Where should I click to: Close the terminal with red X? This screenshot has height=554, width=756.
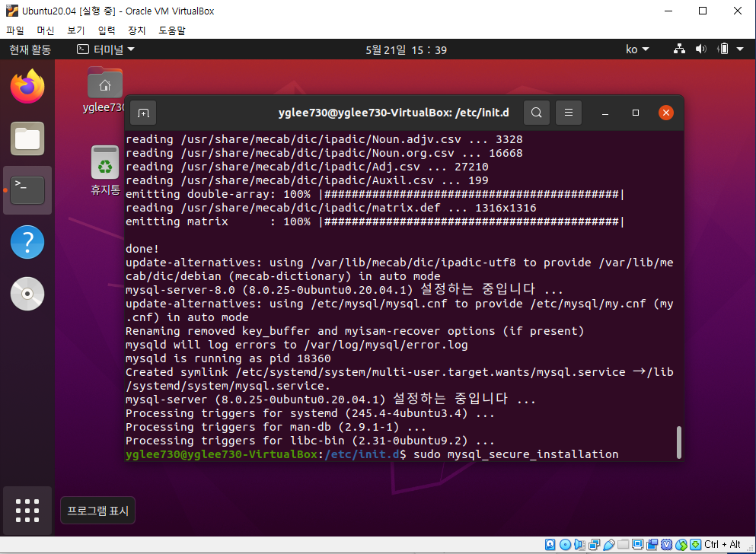666,113
